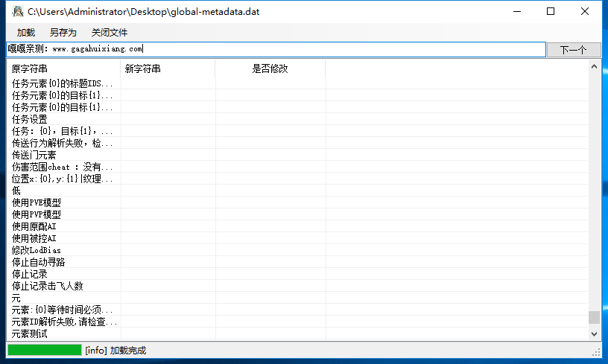This screenshot has height=364, width=608.
Task: Click the 新字符串 column header
Action: coord(168,68)
